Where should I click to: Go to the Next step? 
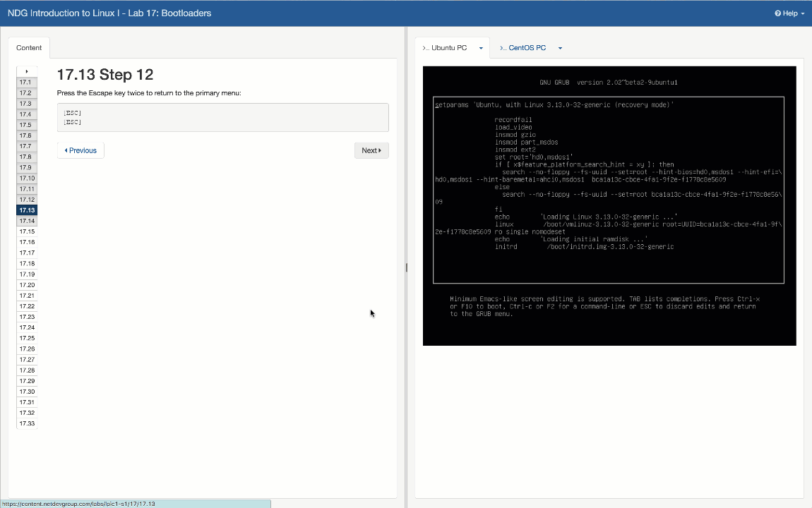pyautogui.click(x=371, y=150)
